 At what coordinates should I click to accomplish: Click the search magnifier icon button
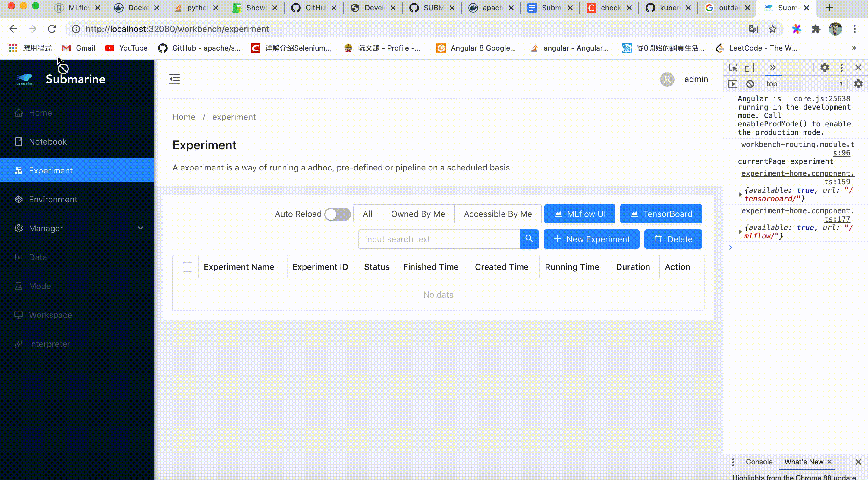point(529,239)
